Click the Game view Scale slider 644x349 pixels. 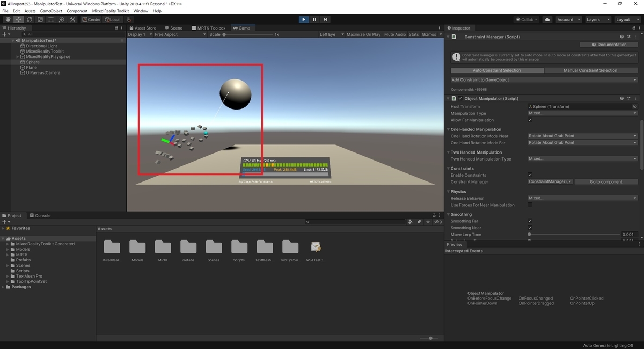(x=247, y=34)
